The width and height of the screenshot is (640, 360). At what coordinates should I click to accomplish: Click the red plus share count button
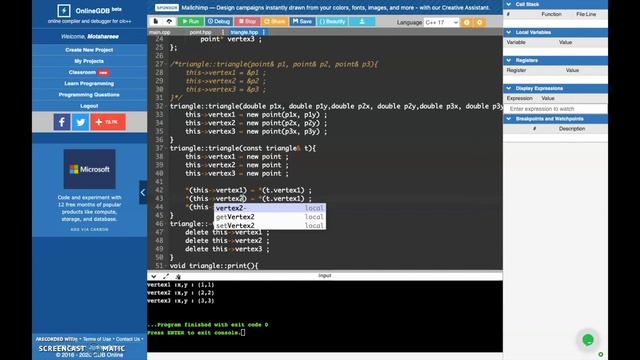(108, 122)
